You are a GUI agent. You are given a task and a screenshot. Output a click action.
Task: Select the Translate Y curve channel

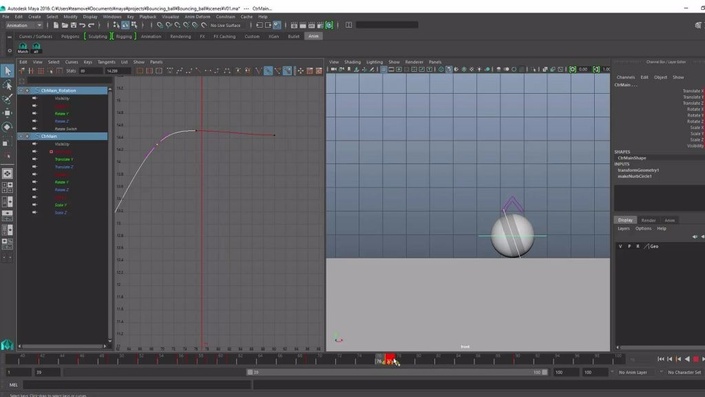coord(64,159)
